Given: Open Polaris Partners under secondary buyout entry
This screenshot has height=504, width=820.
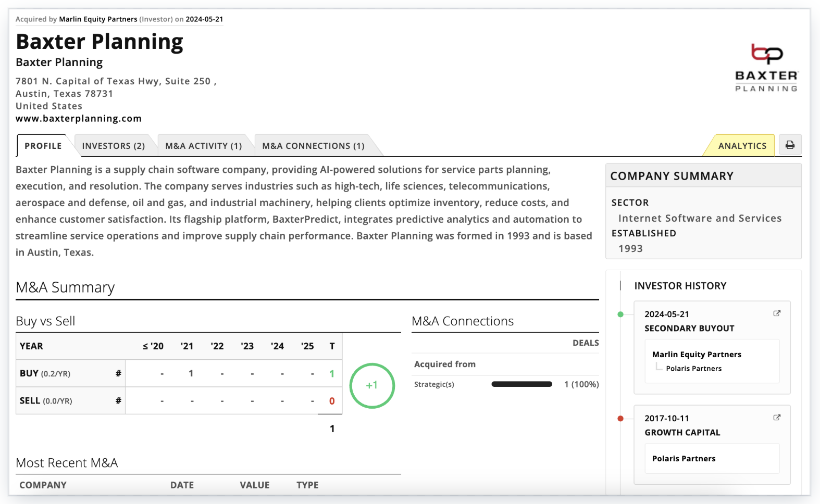Looking at the screenshot, I should tap(693, 368).
